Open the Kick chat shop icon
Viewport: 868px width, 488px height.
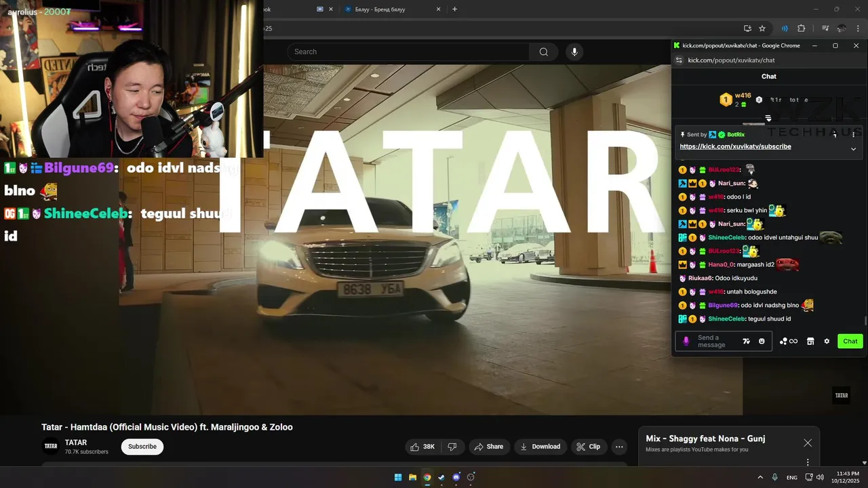[x=810, y=341]
